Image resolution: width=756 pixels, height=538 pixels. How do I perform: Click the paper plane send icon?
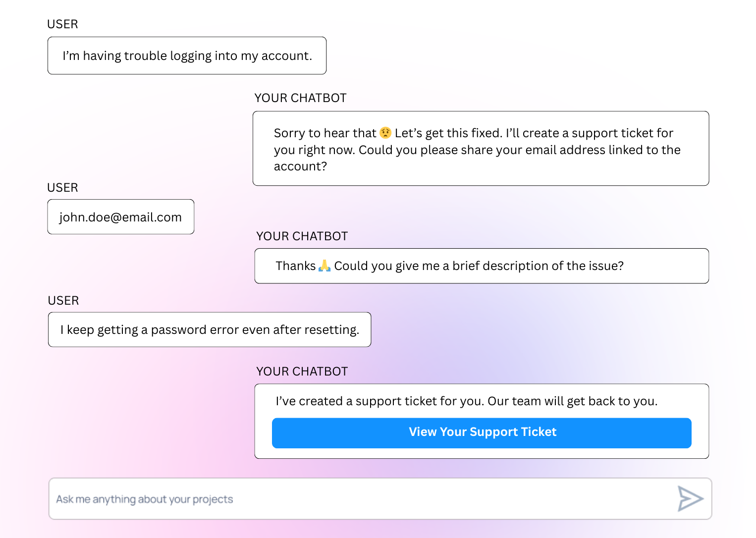tap(690, 498)
